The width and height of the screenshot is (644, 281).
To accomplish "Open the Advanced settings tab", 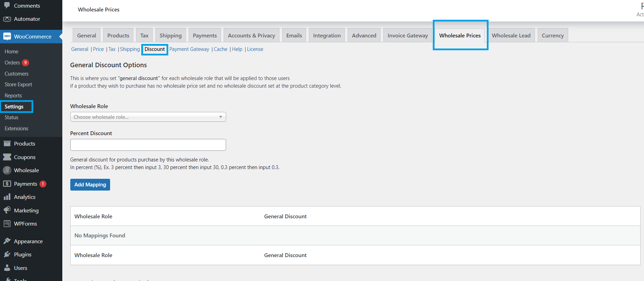I will pos(364,35).
